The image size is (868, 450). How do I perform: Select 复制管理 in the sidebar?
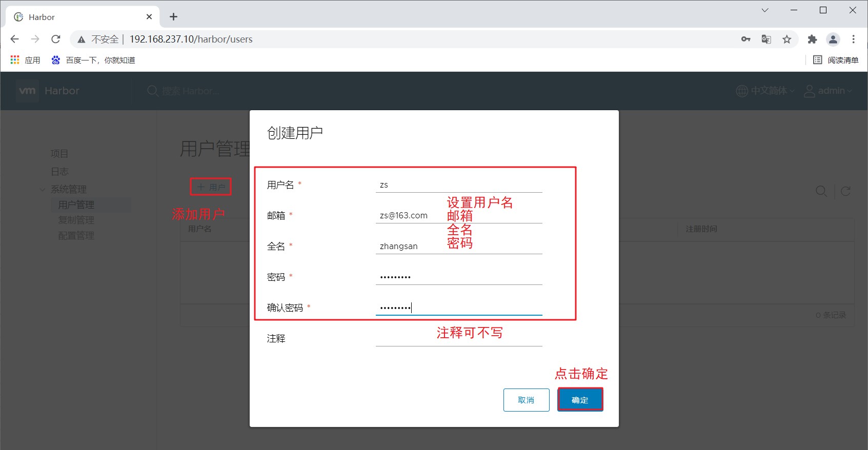coord(76,220)
